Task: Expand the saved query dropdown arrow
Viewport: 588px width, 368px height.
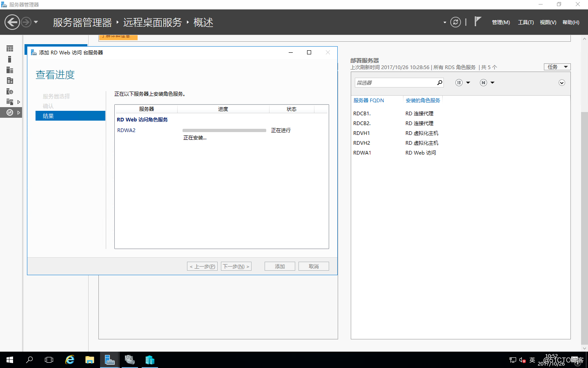Action: [492, 83]
